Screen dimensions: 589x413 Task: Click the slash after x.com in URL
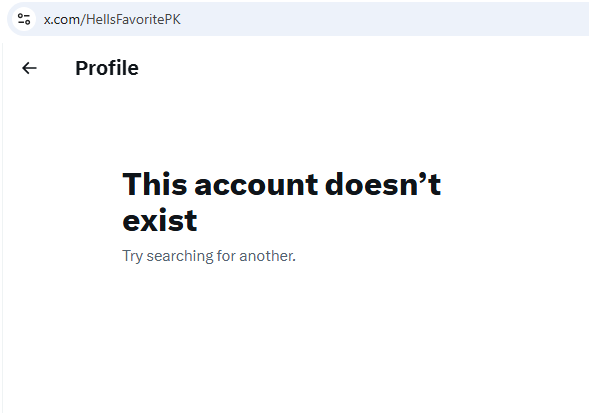[83, 20]
